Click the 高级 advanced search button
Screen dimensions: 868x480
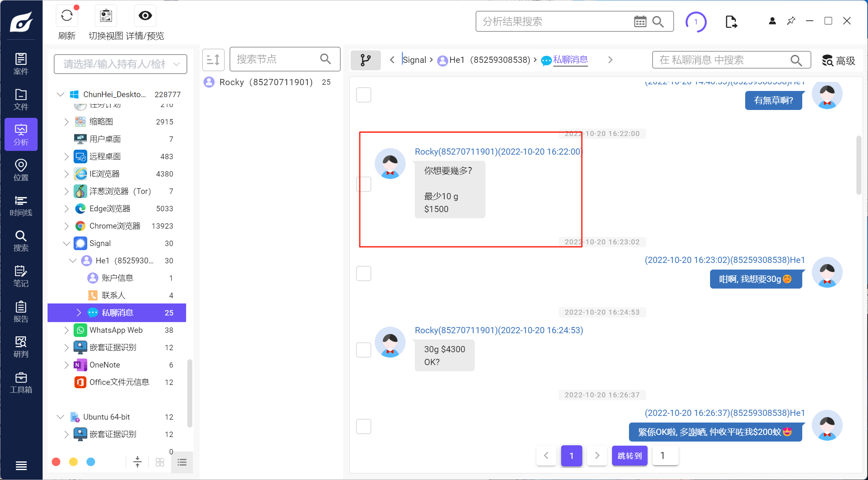coord(839,61)
